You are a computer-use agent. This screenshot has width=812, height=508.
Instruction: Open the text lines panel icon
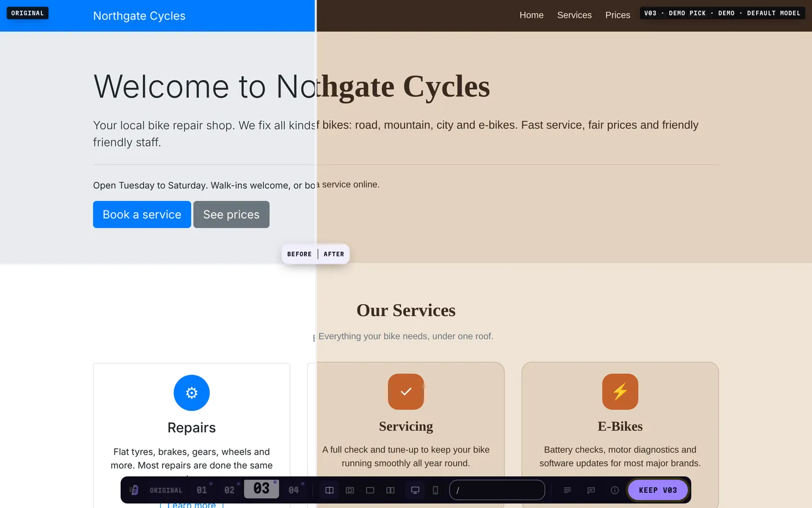pos(567,490)
